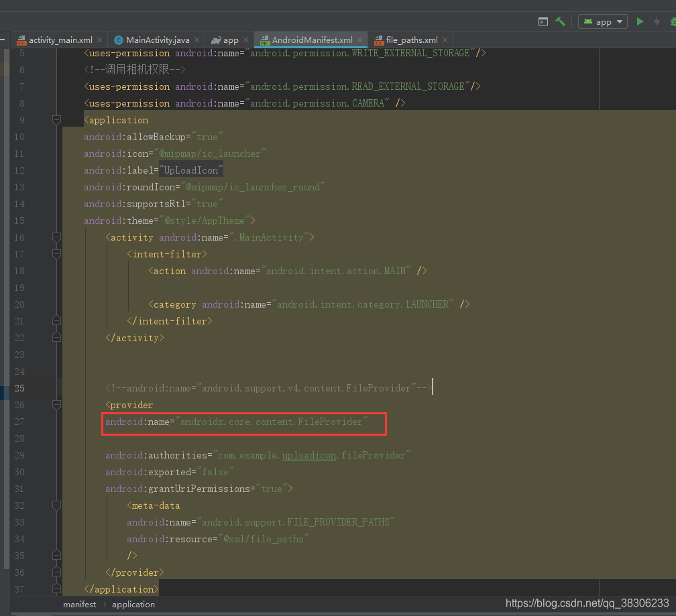Collapse the provider tag fold on line 26
Image resolution: width=676 pixels, height=616 pixels.
pos(56,404)
